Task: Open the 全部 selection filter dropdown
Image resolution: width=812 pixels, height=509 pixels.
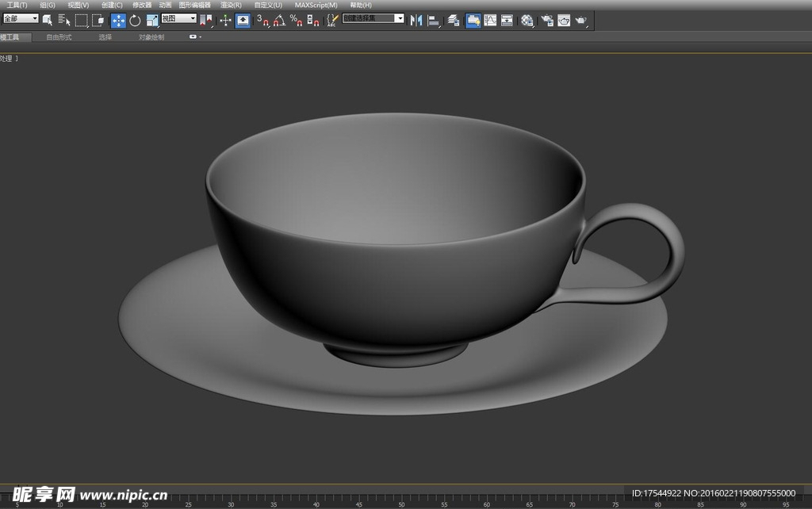Action: (21, 18)
